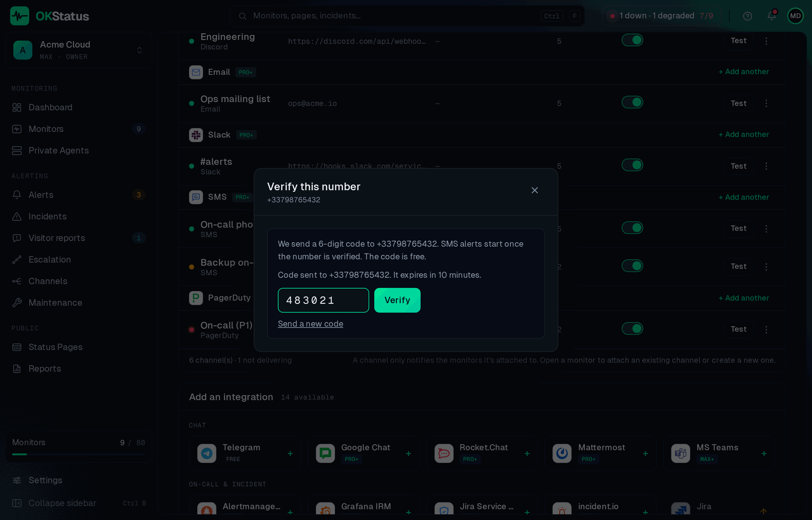Click the Maintenance wrench icon
The image size is (812, 520).
pos(17,303)
